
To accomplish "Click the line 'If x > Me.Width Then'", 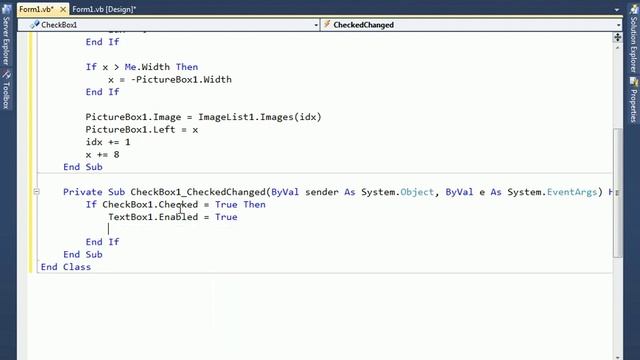I will 142,67.
